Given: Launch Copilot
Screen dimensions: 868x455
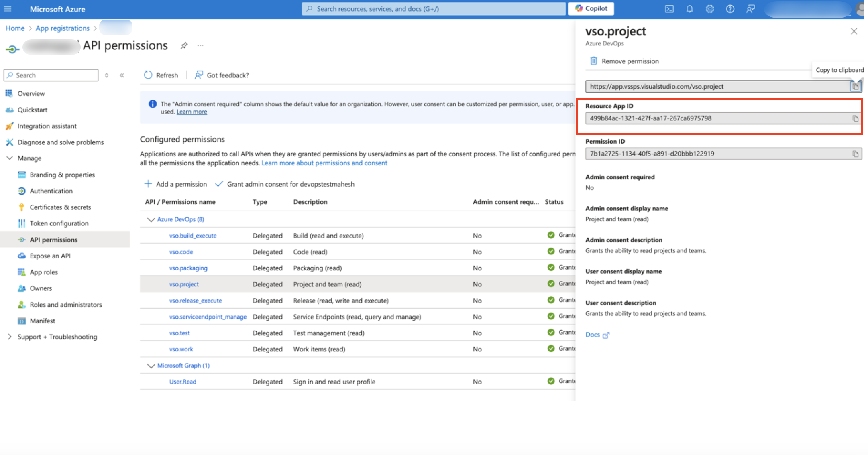Looking at the screenshot, I should (x=591, y=8).
